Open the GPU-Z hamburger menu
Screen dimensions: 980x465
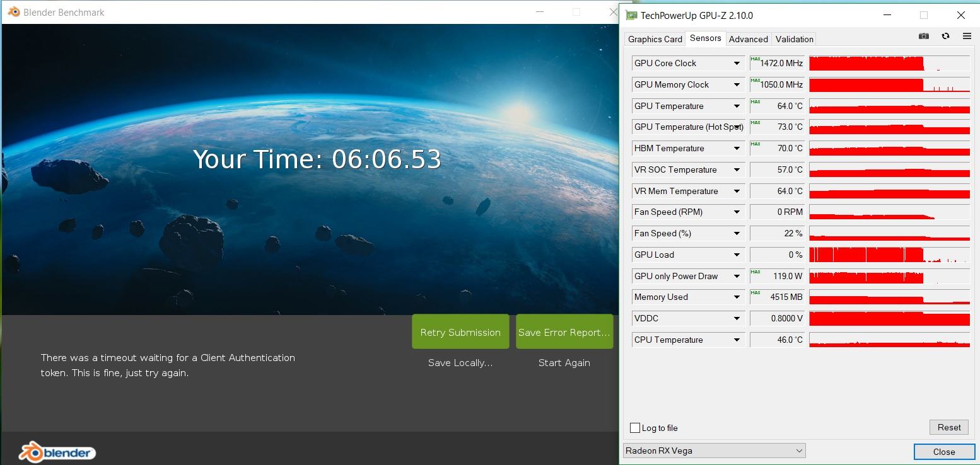[967, 37]
